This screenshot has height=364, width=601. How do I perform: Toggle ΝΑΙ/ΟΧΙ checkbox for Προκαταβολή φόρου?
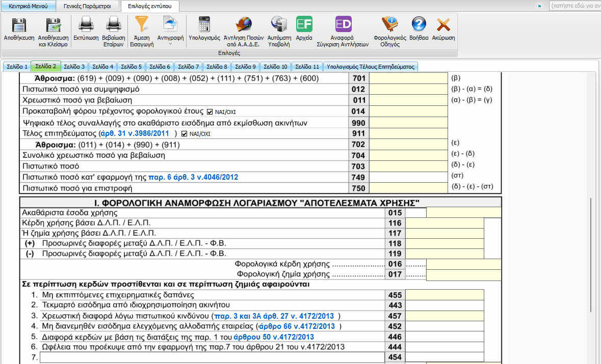(x=210, y=111)
